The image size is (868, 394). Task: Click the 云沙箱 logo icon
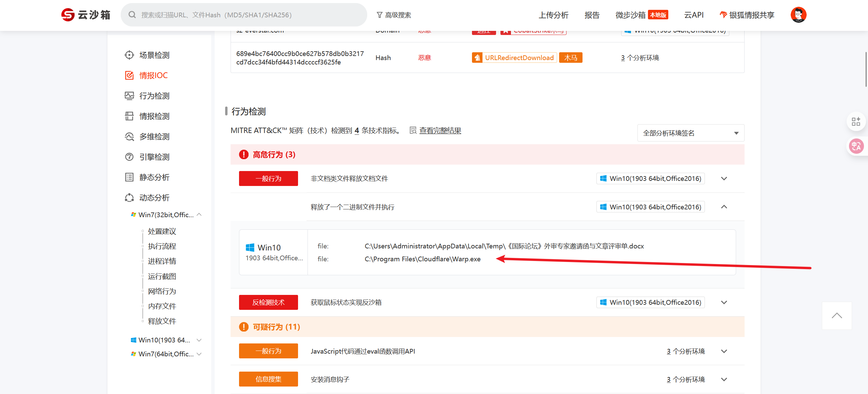coord(68,15)
